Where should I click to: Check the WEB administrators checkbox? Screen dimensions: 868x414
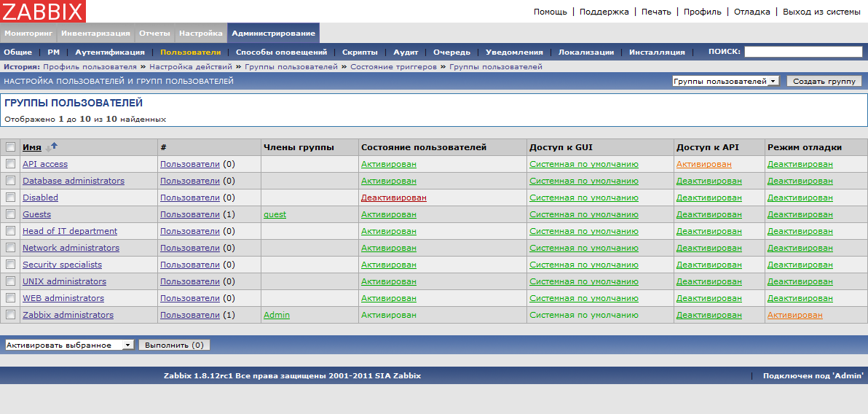[x=10, y=297]
